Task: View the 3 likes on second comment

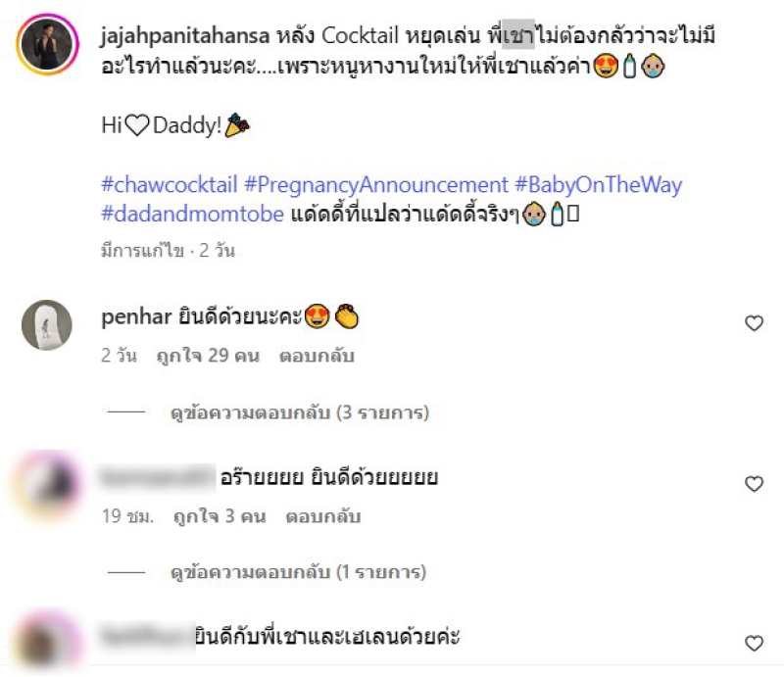Action: click(220, 516)
